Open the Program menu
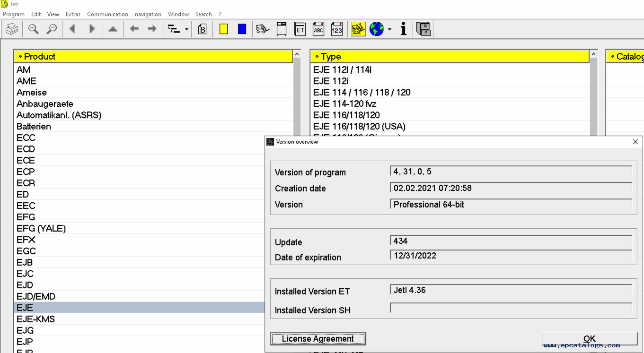The width and height of the screenshot is (644, 353). [14, 14]
